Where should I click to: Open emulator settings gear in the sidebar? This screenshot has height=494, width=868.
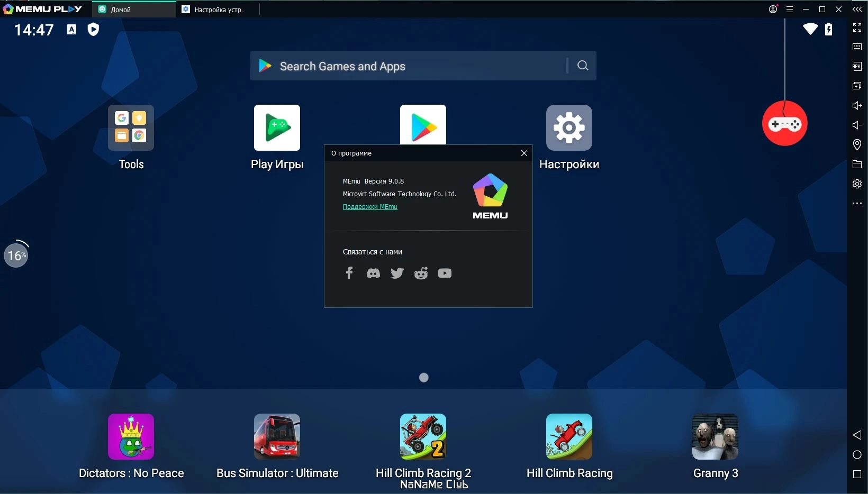(x=857, y=184)
